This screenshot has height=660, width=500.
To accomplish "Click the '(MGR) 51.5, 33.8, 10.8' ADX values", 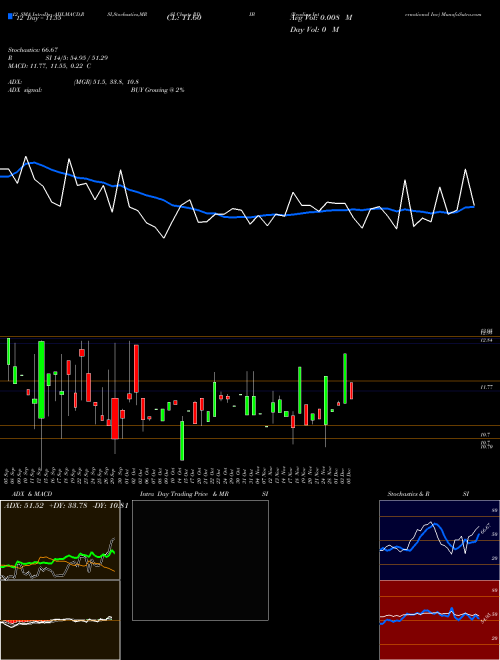I will [106, 82].
